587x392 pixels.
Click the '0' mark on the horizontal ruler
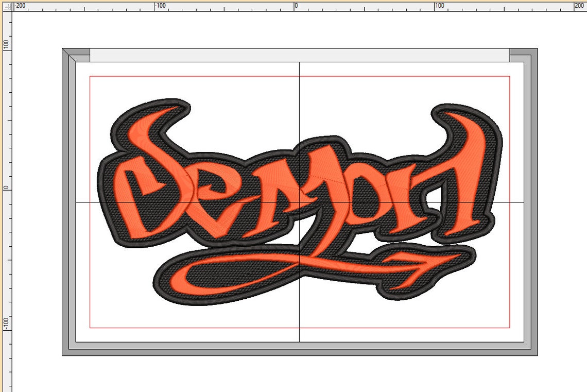296,4
